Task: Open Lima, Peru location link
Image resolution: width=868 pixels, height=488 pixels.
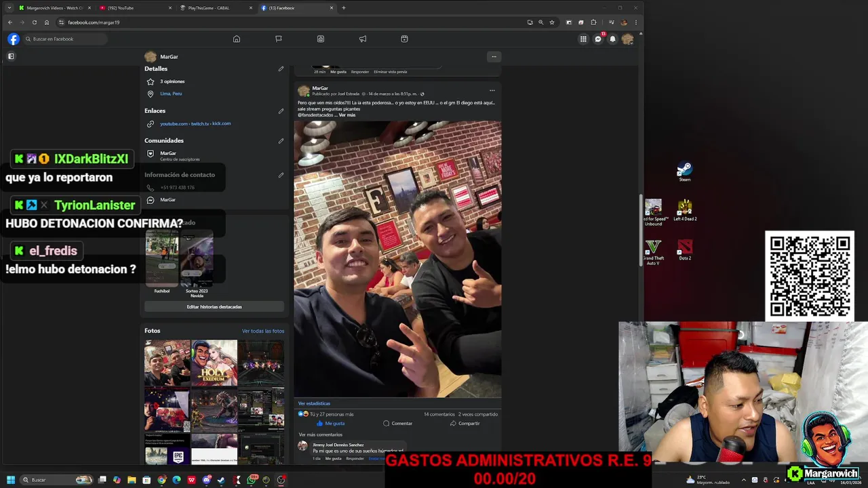Action: pyautogui.click(x=171, y=94)
